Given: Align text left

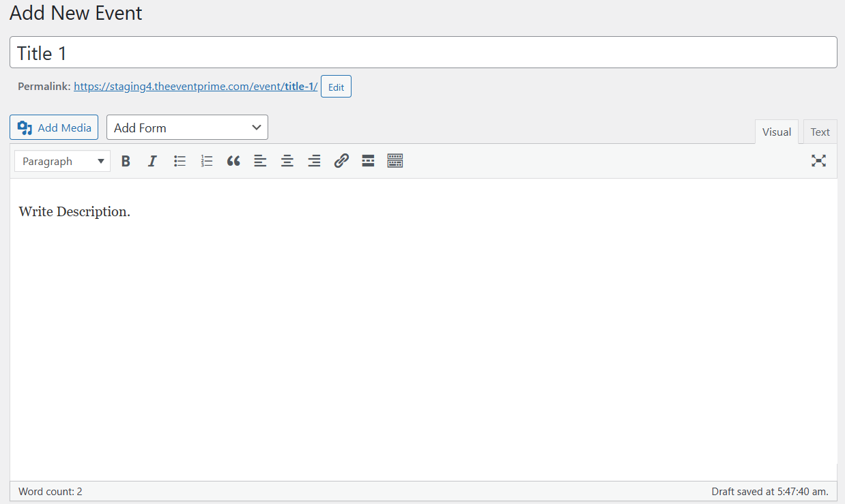Looking at the screenshot, I should (x=260, y=161).
